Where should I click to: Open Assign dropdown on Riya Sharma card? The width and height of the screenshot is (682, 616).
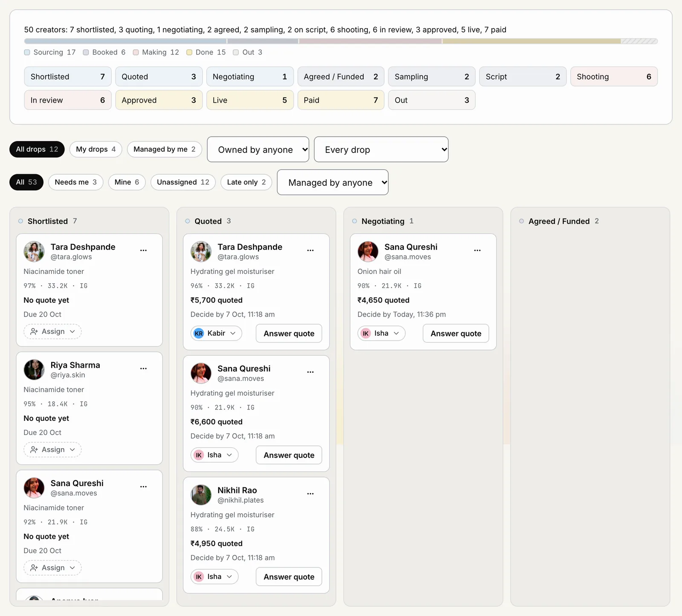coord(52,449)
